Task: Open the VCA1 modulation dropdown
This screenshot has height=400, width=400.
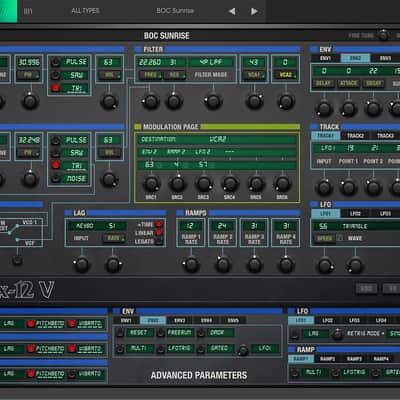Action: tap(254, 75)
